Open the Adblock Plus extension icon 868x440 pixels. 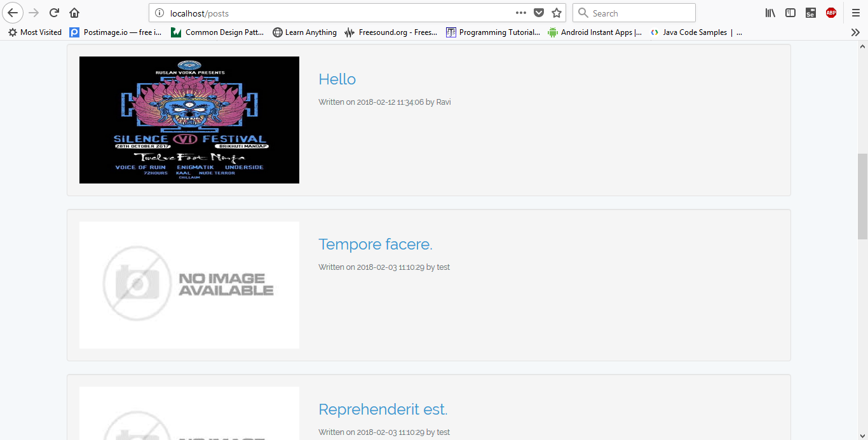click(831, 13)
